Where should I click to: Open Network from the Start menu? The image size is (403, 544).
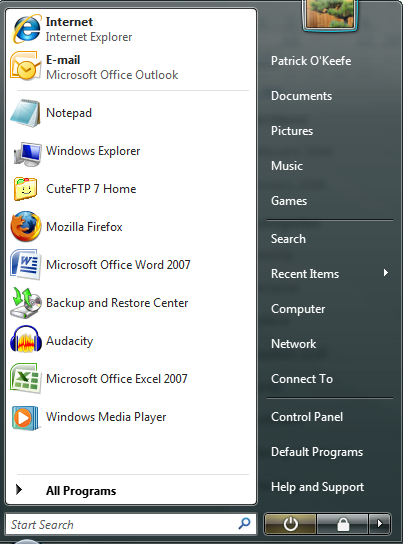coord(293,344)
